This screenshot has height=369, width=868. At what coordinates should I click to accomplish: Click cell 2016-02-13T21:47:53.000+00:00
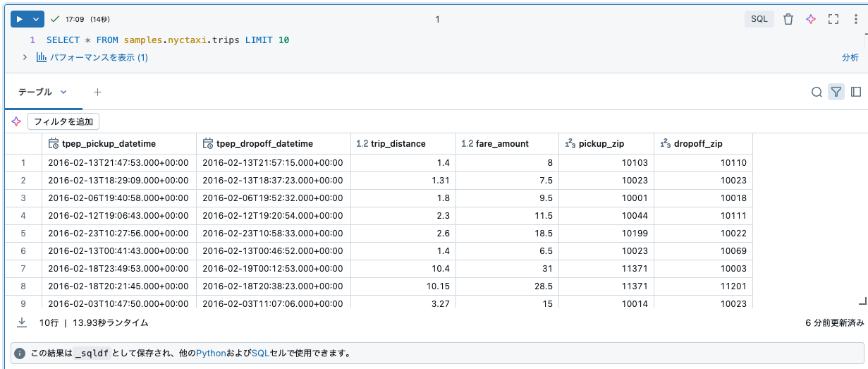point(119,162)
